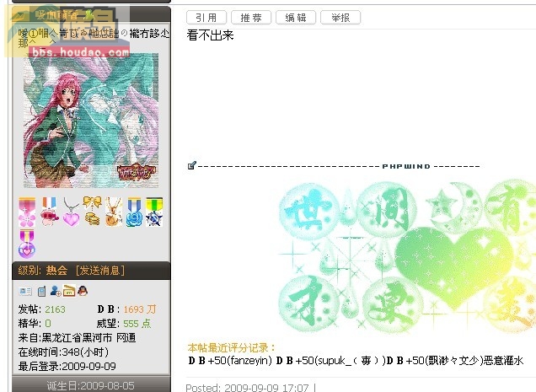Click the 举报 report button
The width and height of the screenshot is (536, 392).
point(340,18)
